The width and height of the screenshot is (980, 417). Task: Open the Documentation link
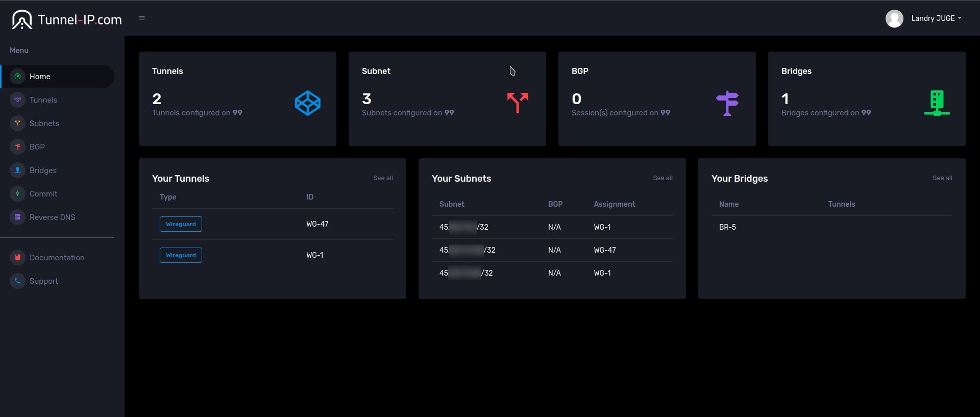(57, 258)
